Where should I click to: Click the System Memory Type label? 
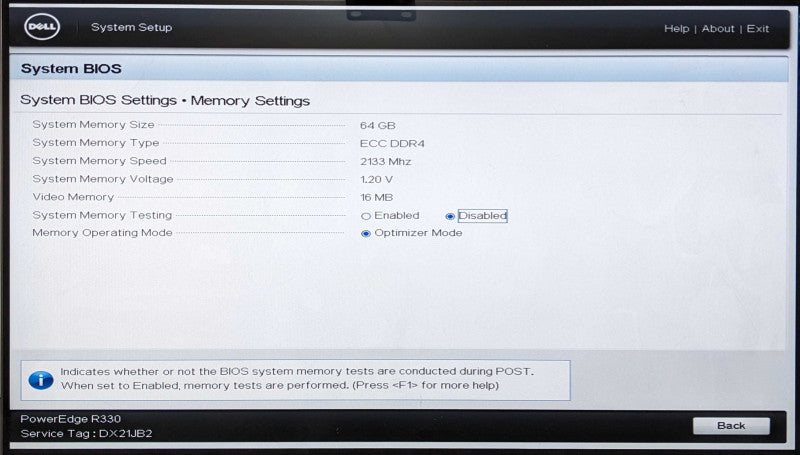pyautogui.click(x=96, y=143)
